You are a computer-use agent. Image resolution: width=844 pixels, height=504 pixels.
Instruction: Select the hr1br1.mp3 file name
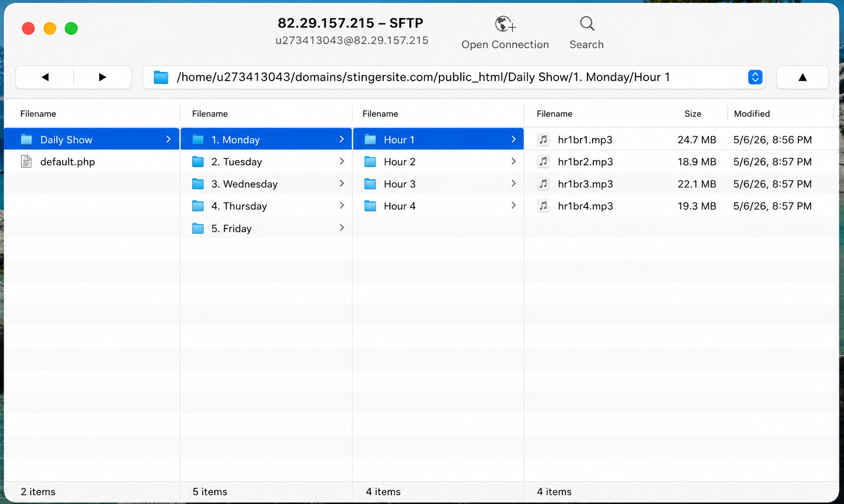585,140
